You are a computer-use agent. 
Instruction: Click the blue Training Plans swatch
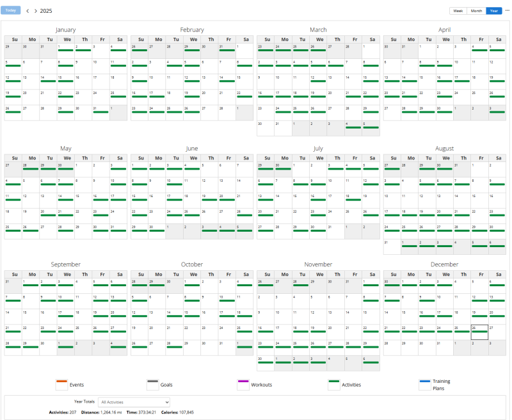(424, 384)
